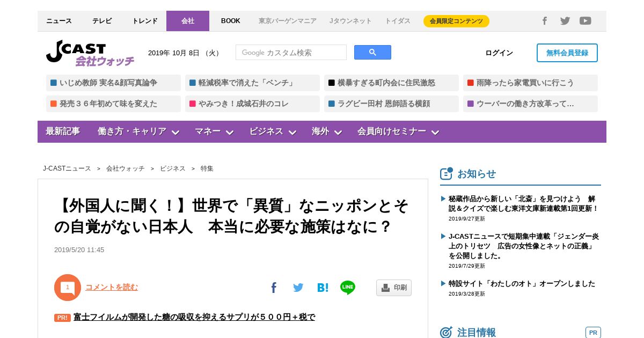Click ビジネス breadcrumb link
The height and width of the screenshot is (338, 644).
pyautogui.click(x=173, y=168)
